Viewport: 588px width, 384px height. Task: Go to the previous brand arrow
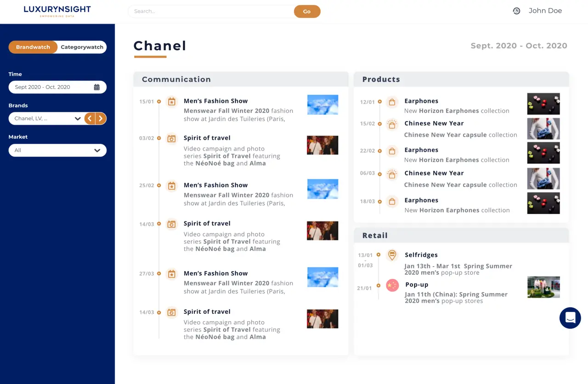pyautogui.click(x=90, y=118)
